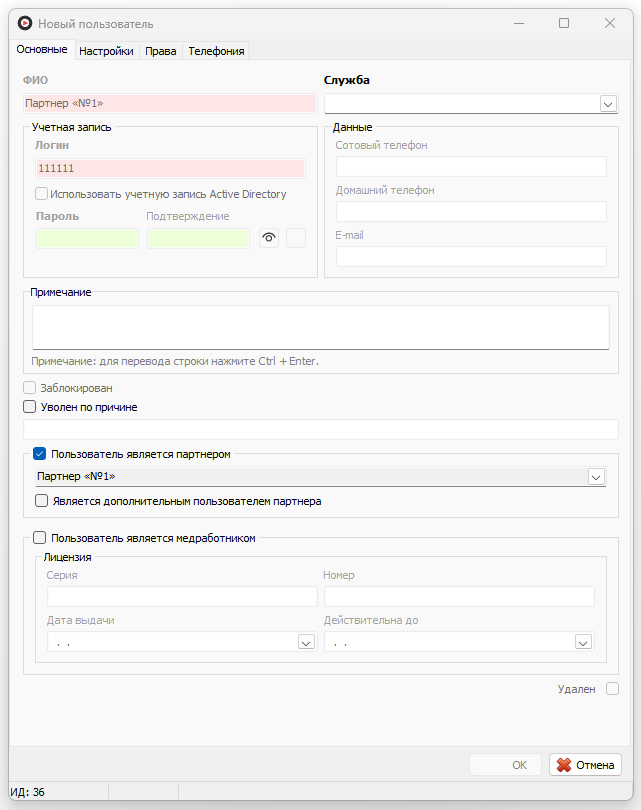
Task: Open the 'Дата выдачи' date picker
Action: [x=307, y=643]
